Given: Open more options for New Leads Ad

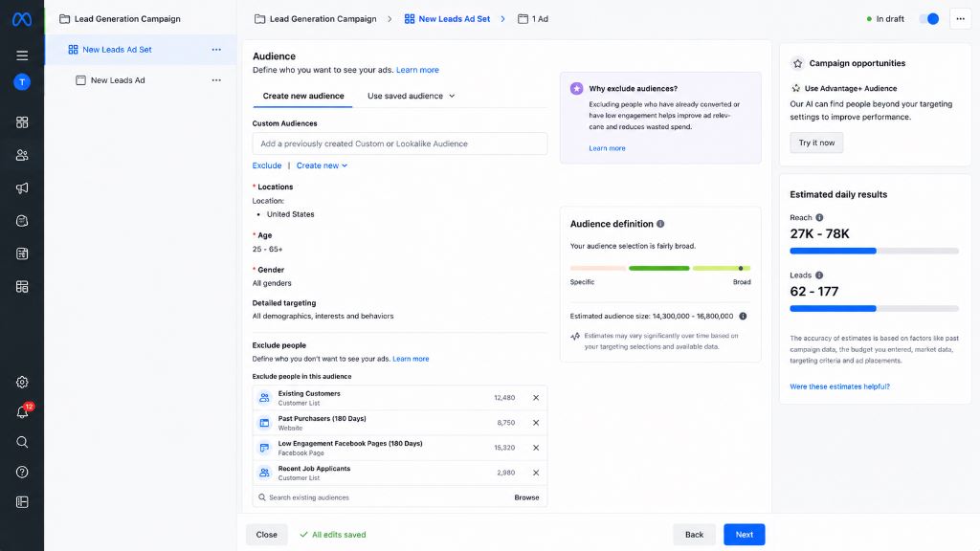Looking at the screenshot, I should (216, 80).
